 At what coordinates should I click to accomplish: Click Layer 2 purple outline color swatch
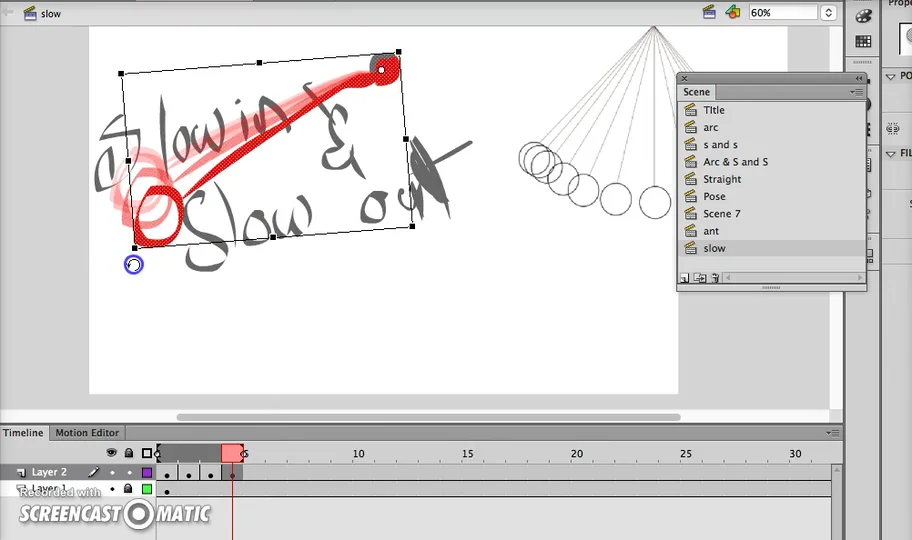coord(147,472)
